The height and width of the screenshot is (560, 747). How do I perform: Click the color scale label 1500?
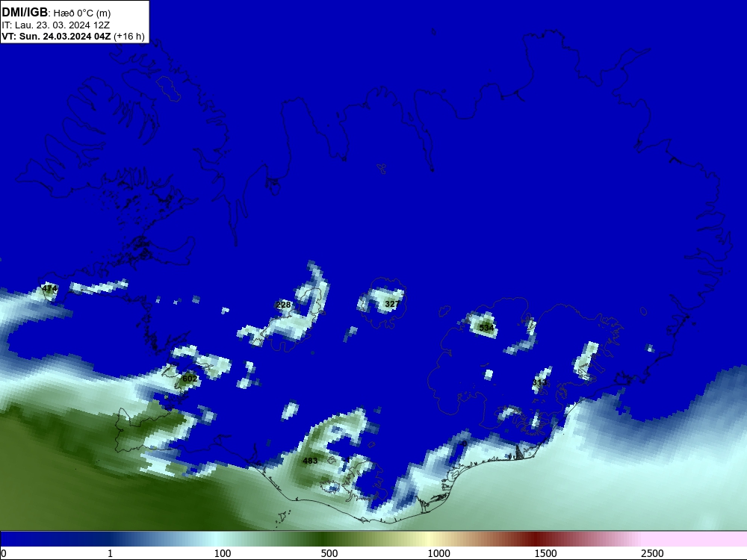pyautogui.click(x=545, y=553)
